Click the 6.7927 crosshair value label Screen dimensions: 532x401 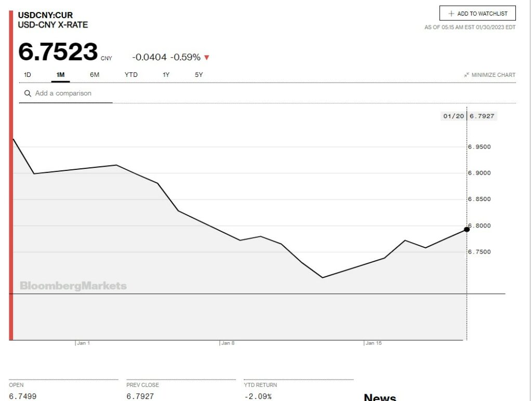click(483, 116)
